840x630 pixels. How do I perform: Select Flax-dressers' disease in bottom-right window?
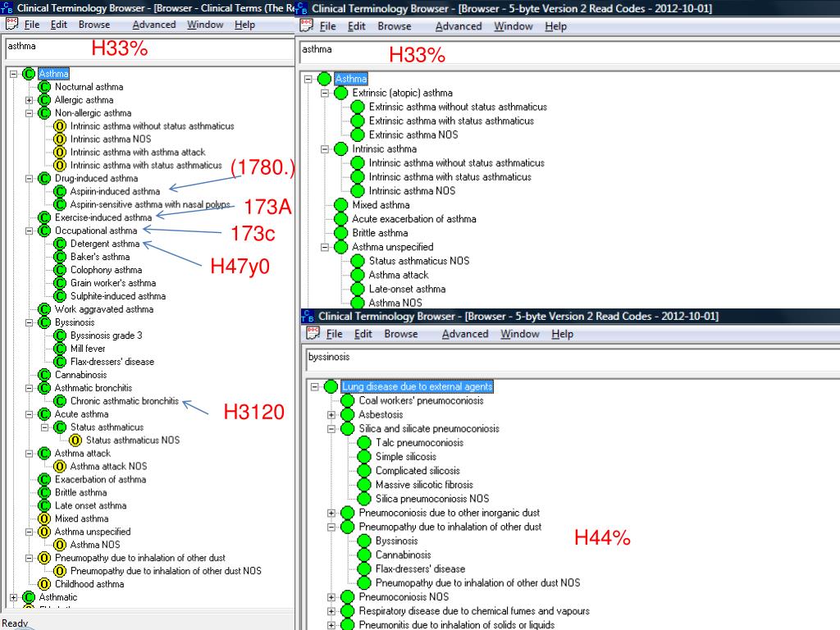tap(420, 568)
